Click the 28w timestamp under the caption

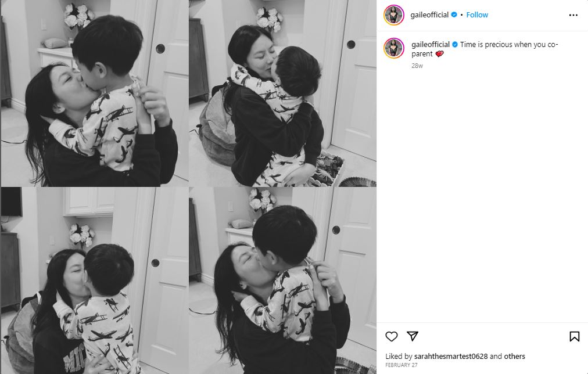point(417,66)
